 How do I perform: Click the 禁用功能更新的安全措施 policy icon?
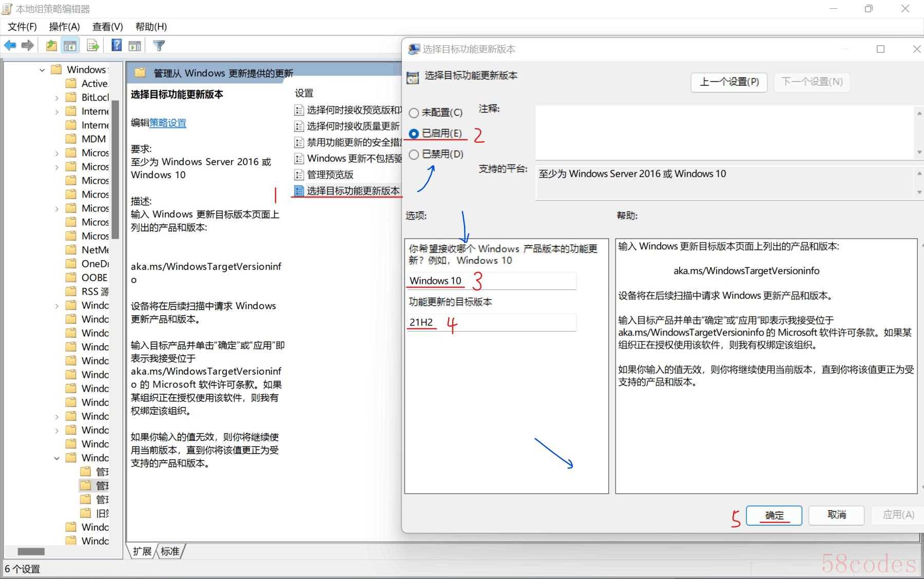(x=299, y=142)
